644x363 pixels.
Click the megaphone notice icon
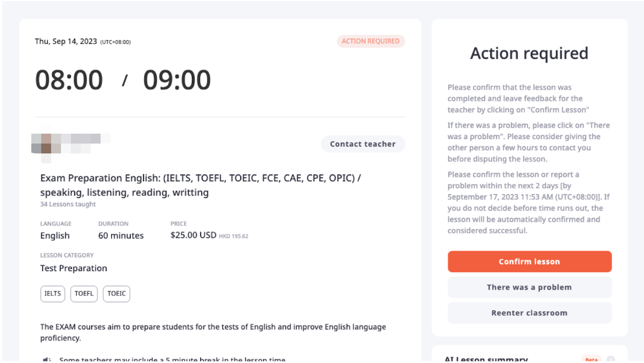pyautogui.click(x=47, y=360)
